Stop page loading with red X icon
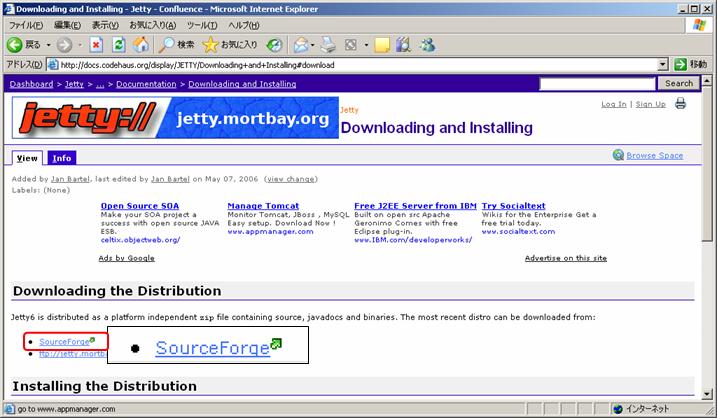The image size is (717, 418). (96, 45)
